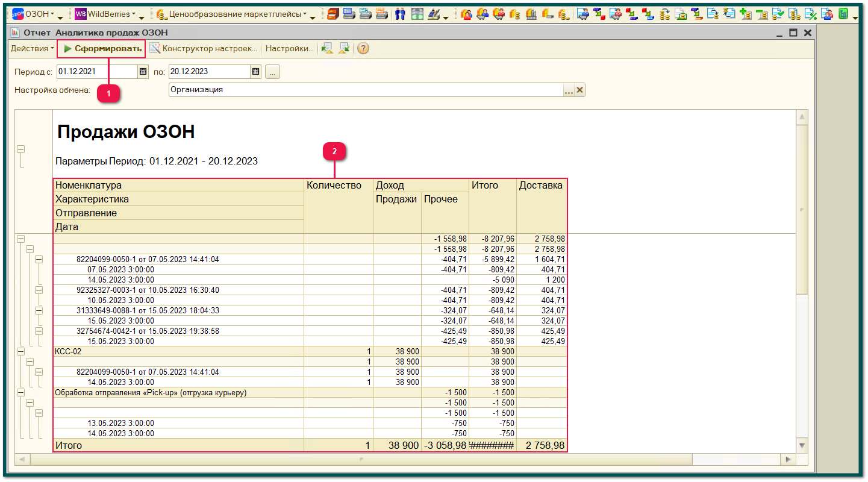The image size is (868, 482).
Task: Click the settings icon directly left of the help icon
Action: click(x=343, y=49)
